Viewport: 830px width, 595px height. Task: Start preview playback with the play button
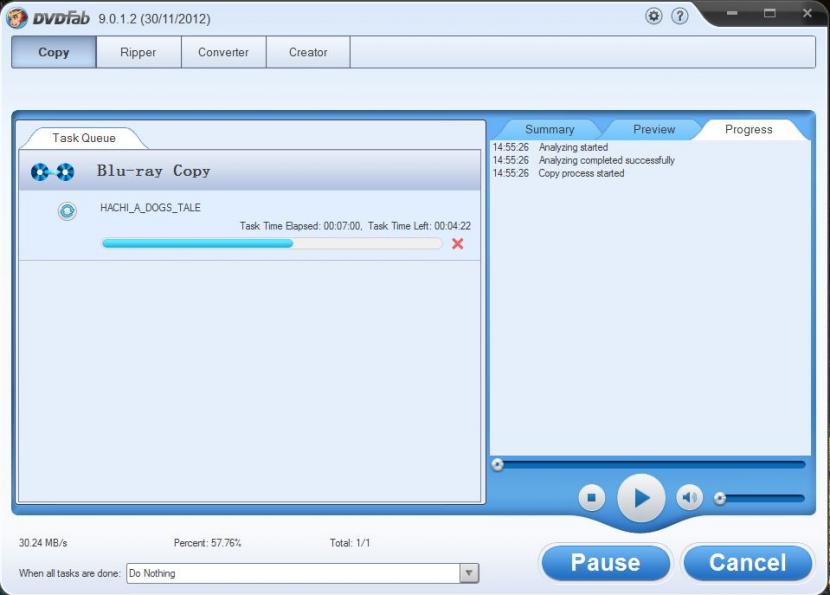[641, 498]
